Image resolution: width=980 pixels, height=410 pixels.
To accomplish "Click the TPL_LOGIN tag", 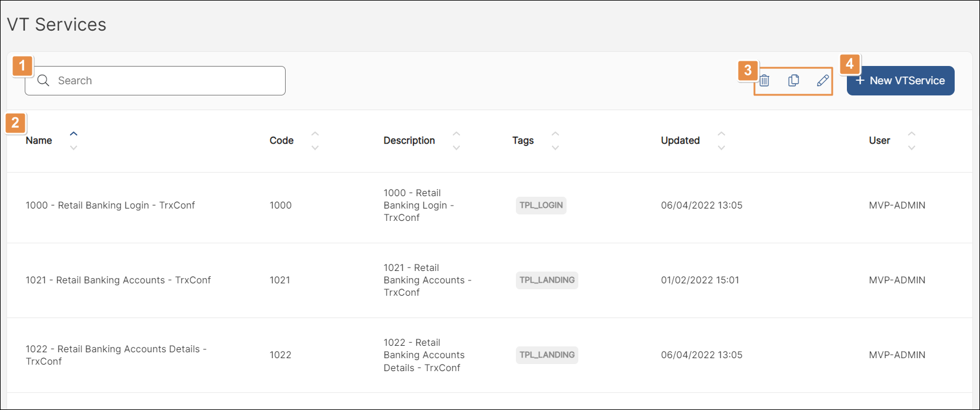I will 541,206.
